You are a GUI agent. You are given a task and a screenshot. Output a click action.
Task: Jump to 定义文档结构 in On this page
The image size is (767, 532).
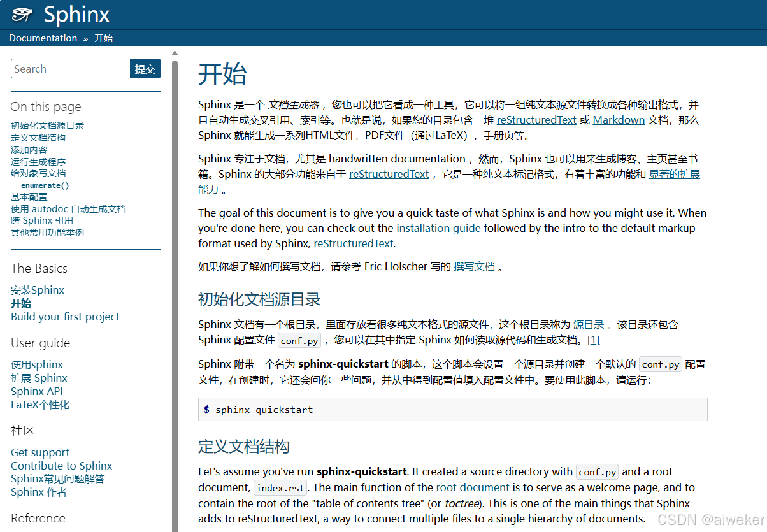coord(38,138)
